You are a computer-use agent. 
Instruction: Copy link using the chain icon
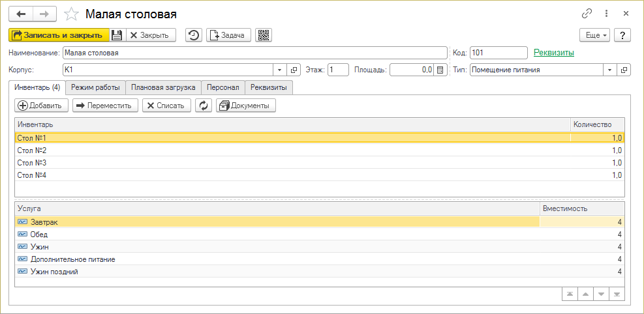tap(587, 14)
